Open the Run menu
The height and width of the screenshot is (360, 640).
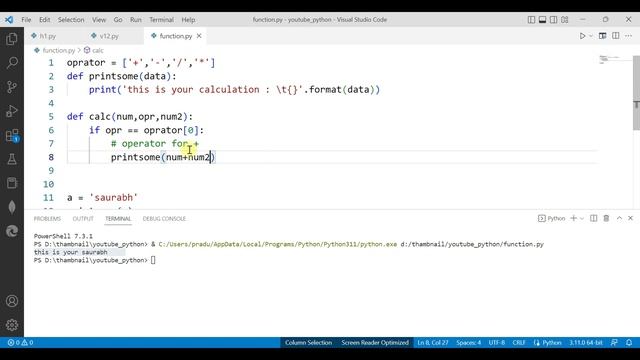point(136,20)
